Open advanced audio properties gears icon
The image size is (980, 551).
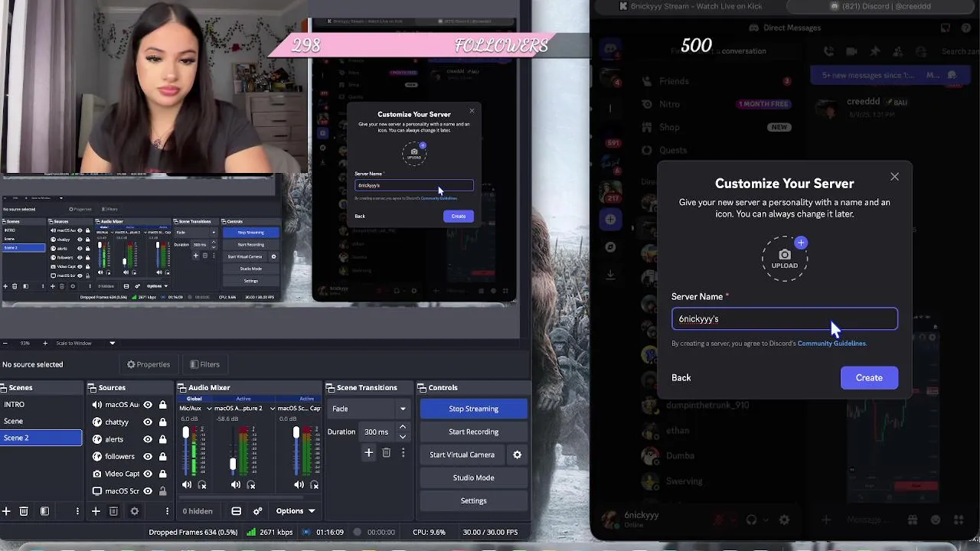coord(257,511)
